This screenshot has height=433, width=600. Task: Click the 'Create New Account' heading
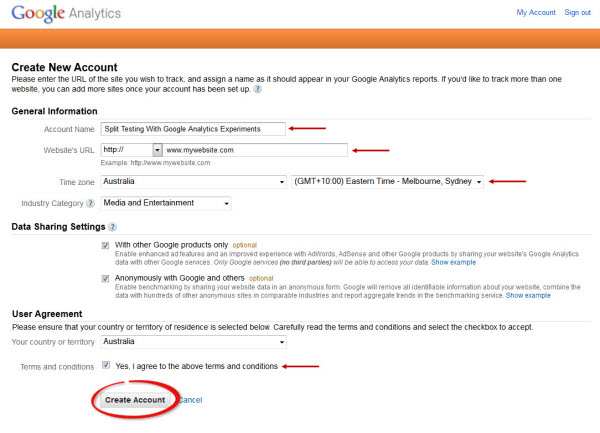coord(64,67)
